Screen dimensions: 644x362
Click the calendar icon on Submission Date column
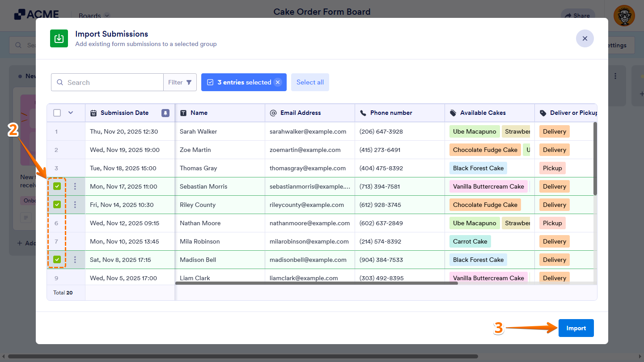pyautogui.click(x=93, y=113)
